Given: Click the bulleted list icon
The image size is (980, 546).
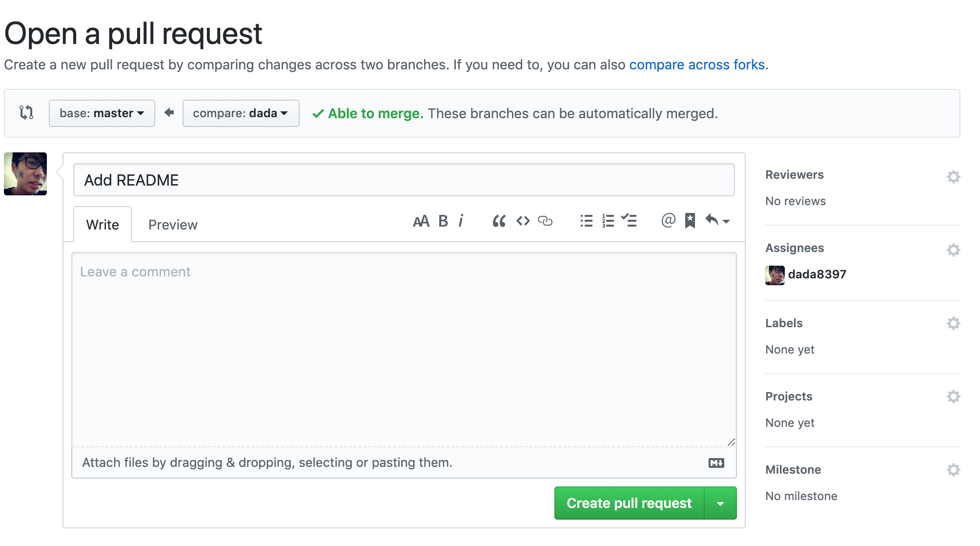Looking at the screenshot, I should [584, 221].
